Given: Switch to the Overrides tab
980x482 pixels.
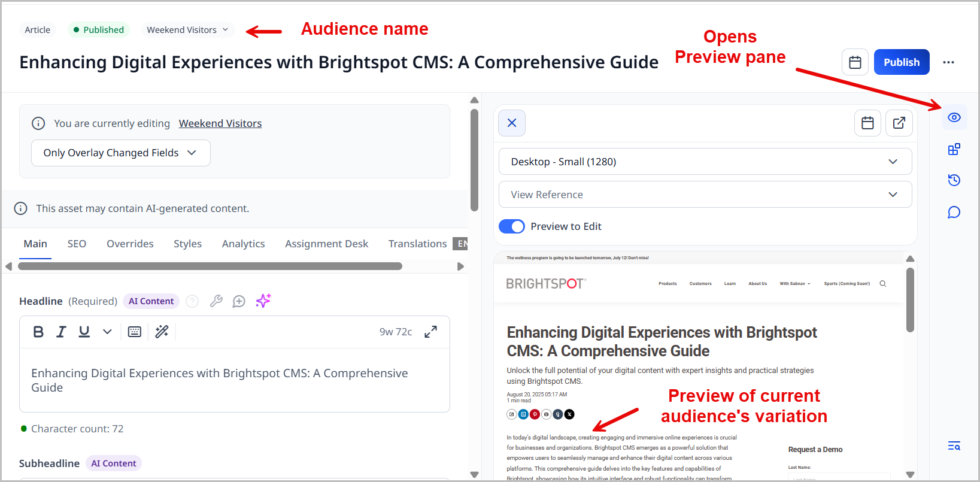Looking at the screenshot, I should click(x=130, y=244).
